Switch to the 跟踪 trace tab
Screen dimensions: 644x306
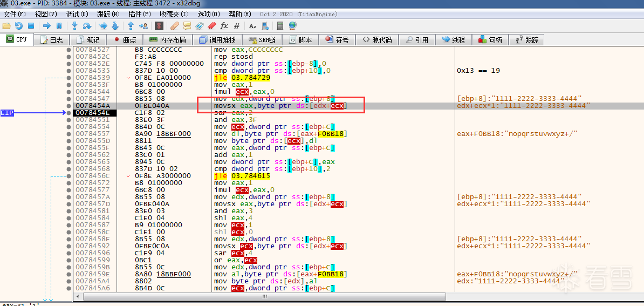(526, 40)
